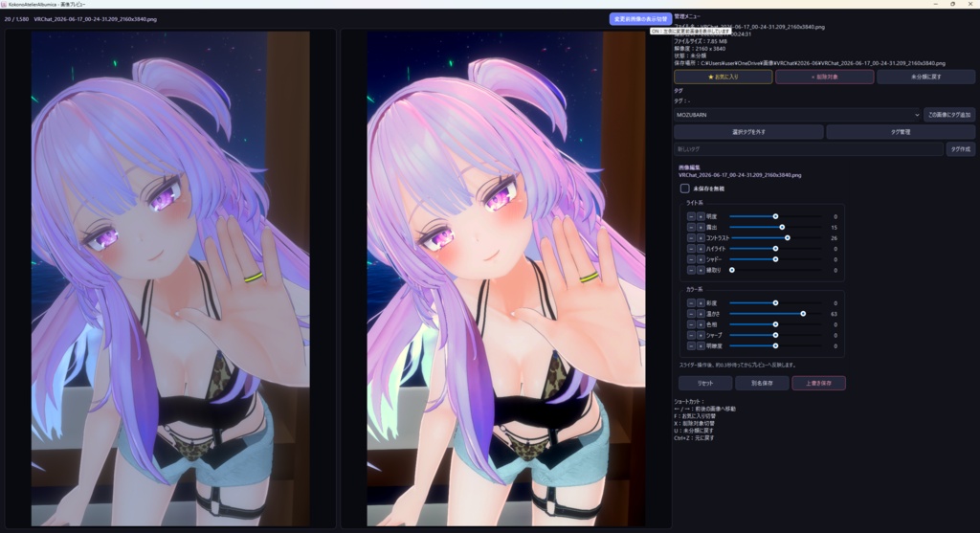Increase 明度 with its plus button
The height and width of the screenshot is (533, 980).
pos(701,216)
